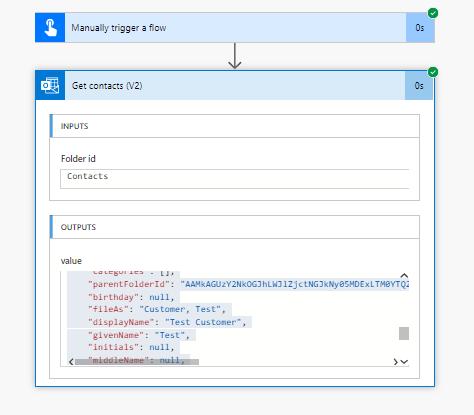The image size is (474, 415).
Task: Click the Folder id label
Action: click(x=78, y=159)
